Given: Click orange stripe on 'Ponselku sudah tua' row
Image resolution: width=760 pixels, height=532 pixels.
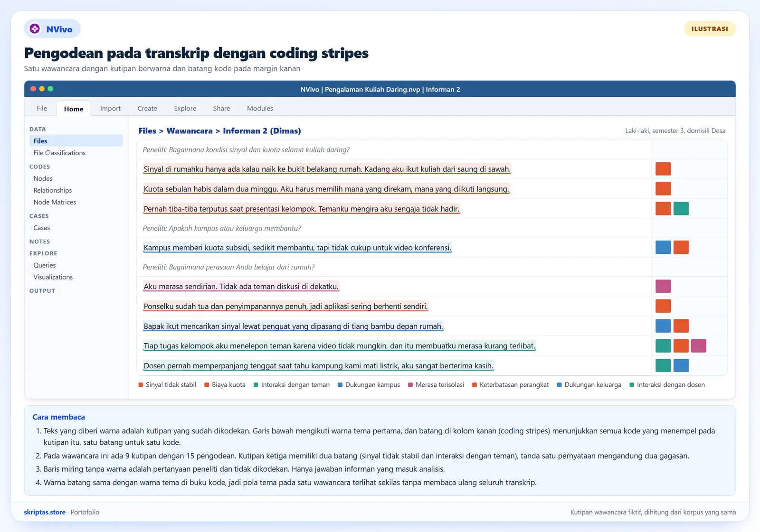Looking at the screenshot, I should point(663,306).
